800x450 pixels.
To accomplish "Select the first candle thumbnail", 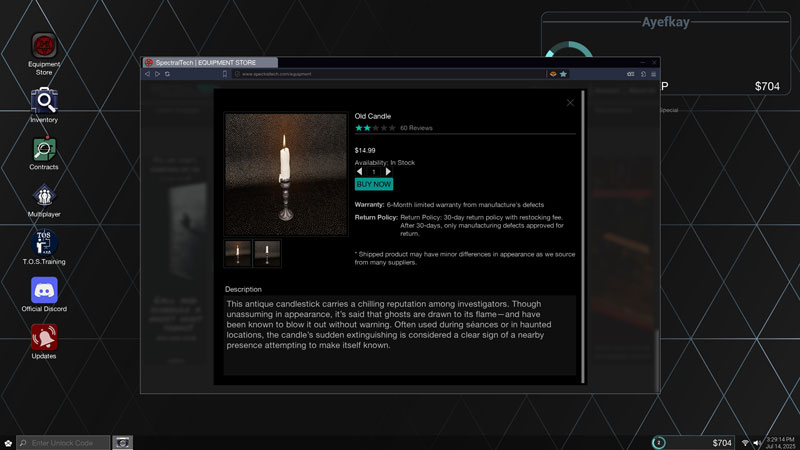I will 238,254.
